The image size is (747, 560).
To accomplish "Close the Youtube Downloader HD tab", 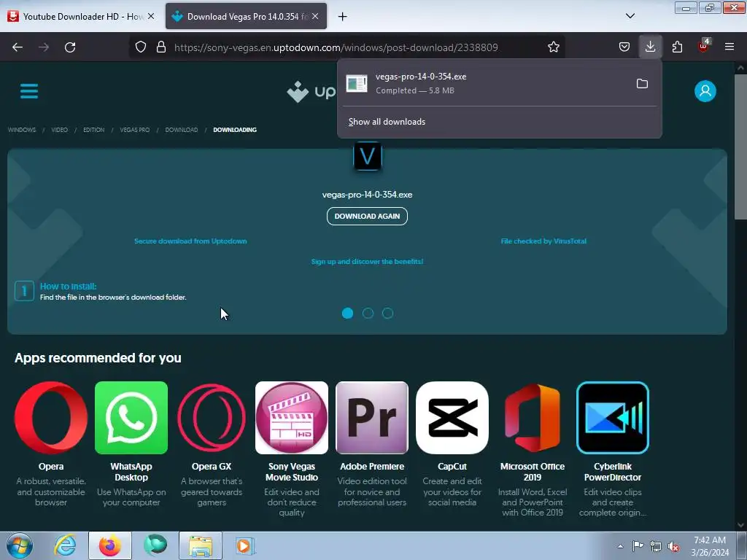I will (151, 16).
